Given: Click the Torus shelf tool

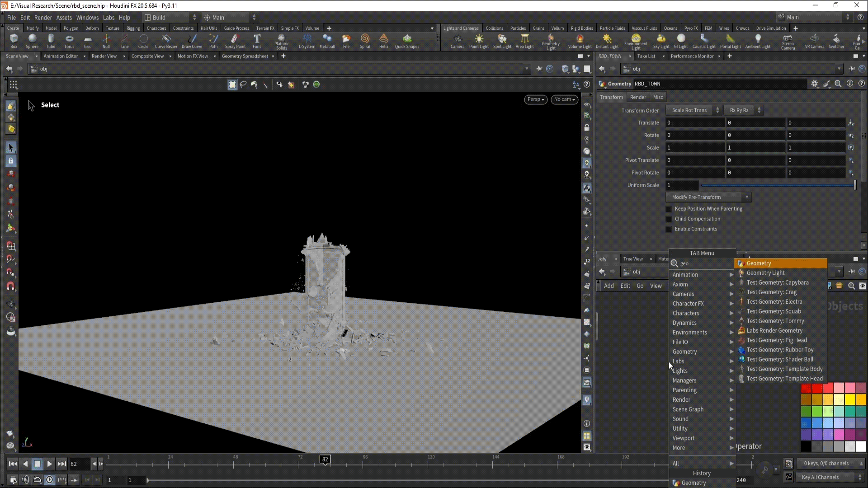Looking at the screenshot, I should point(69,41).
